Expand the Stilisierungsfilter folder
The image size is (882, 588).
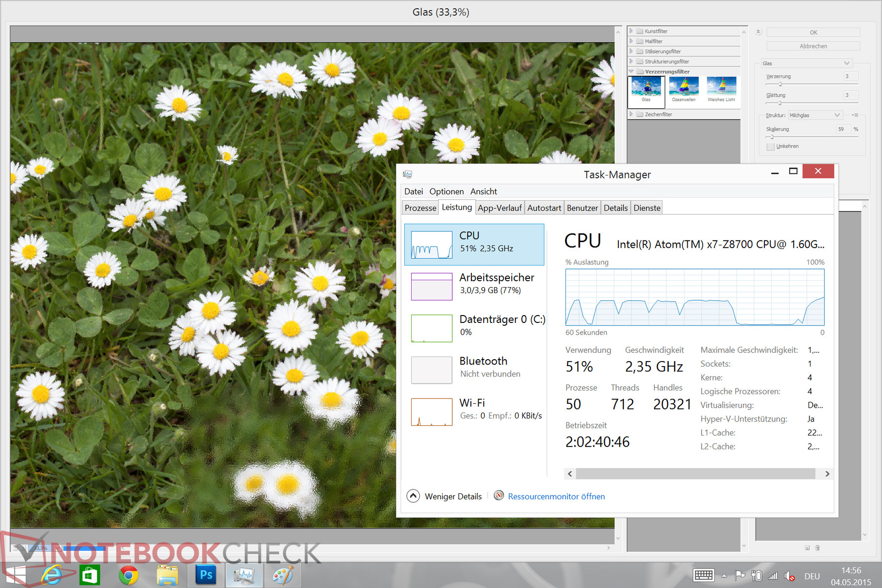631,51
